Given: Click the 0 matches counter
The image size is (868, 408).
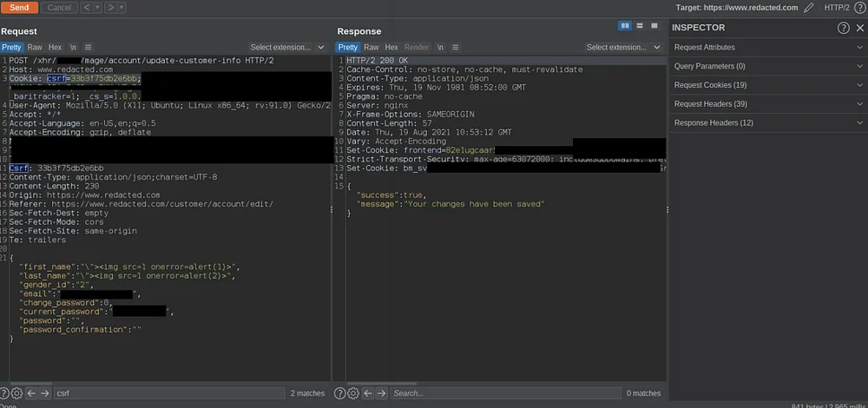Looking at the screenshot, I should coord(643,393).
